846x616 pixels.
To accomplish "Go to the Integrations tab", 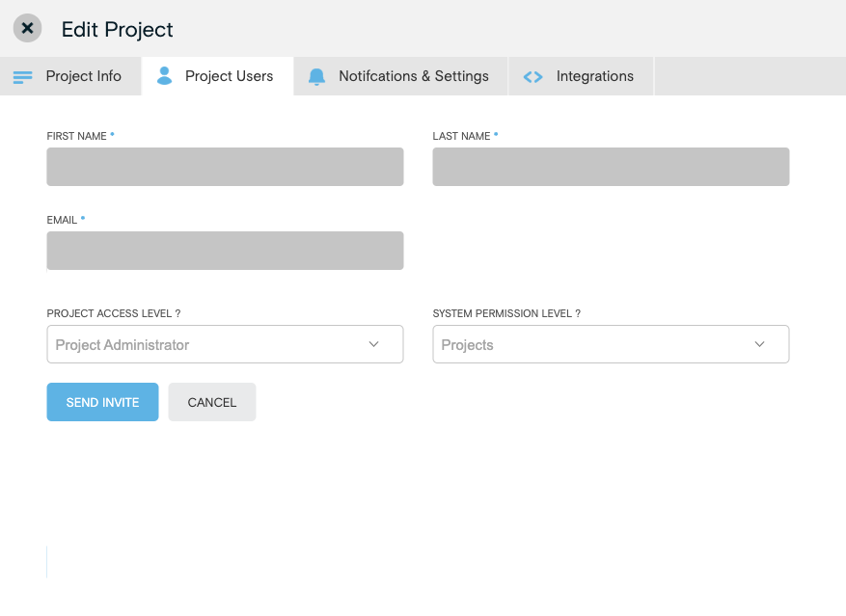I will [x=581, y=76].
